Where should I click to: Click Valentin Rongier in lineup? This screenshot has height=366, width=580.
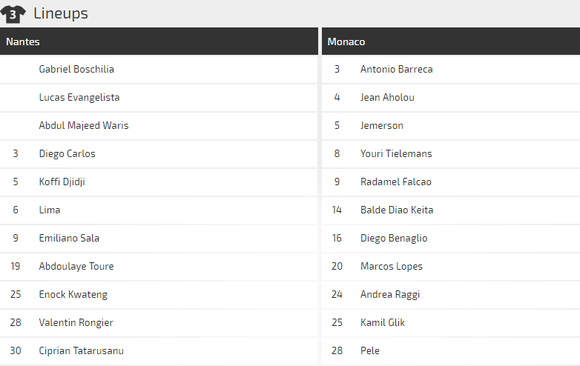[x=76, y=322]
